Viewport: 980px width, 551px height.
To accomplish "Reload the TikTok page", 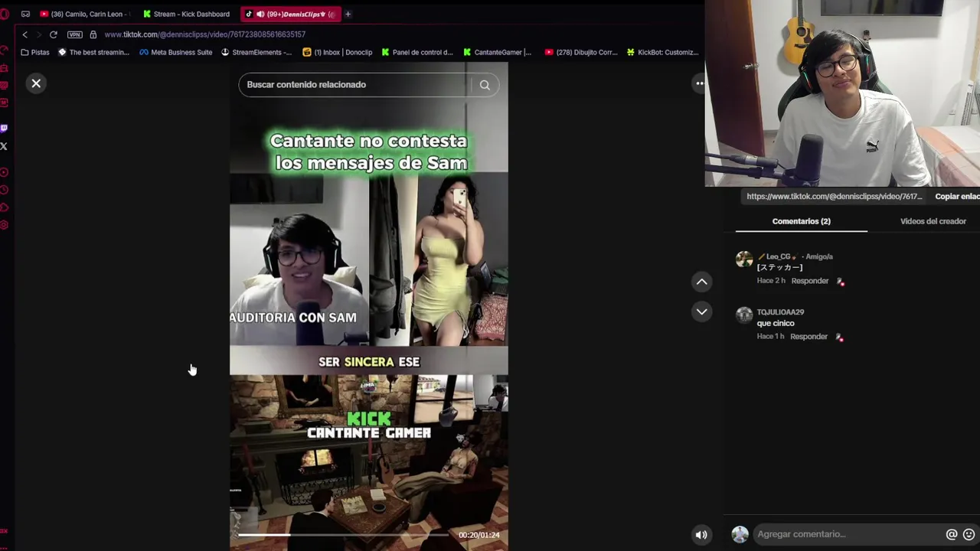I will (x=54, y=34).
